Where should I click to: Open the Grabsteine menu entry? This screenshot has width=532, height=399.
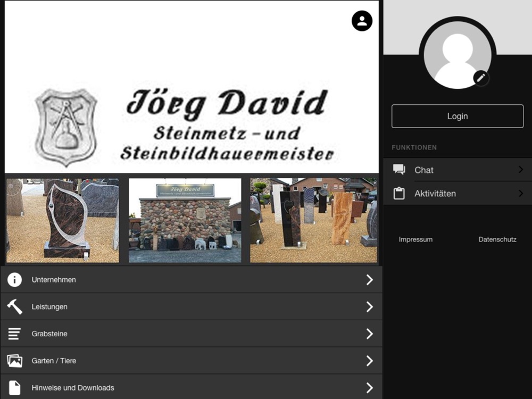192,334
